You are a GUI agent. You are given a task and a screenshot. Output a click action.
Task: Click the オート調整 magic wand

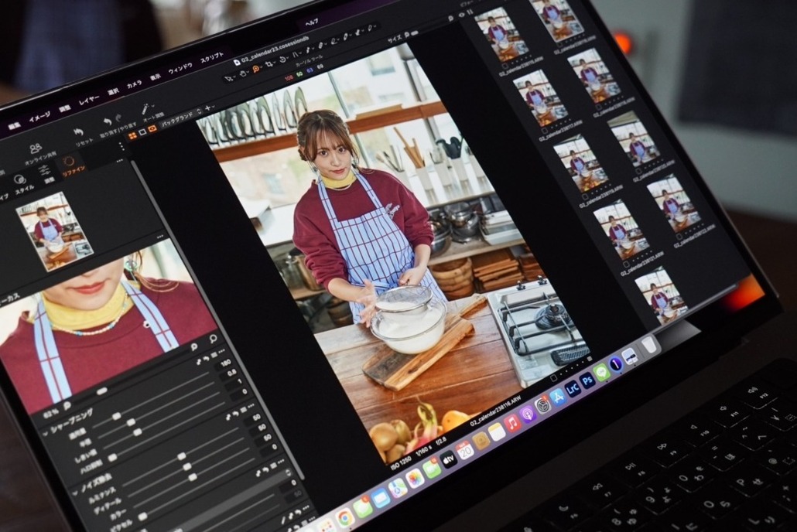tap(145, 109)
